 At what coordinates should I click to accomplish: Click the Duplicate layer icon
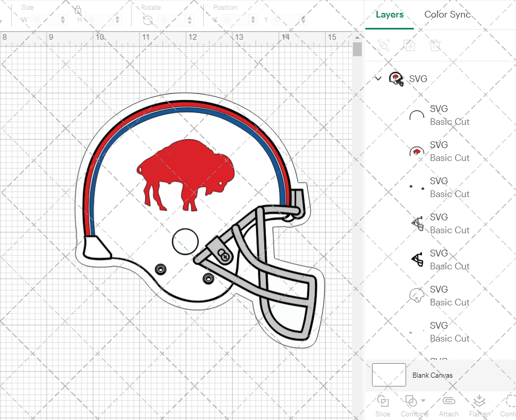[x=410, y=45]
